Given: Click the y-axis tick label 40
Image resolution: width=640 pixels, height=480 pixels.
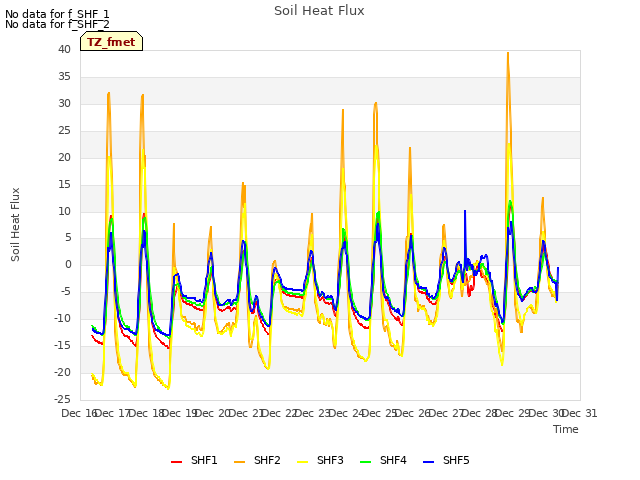Looking at the screenshot, I should click(64, 50).
